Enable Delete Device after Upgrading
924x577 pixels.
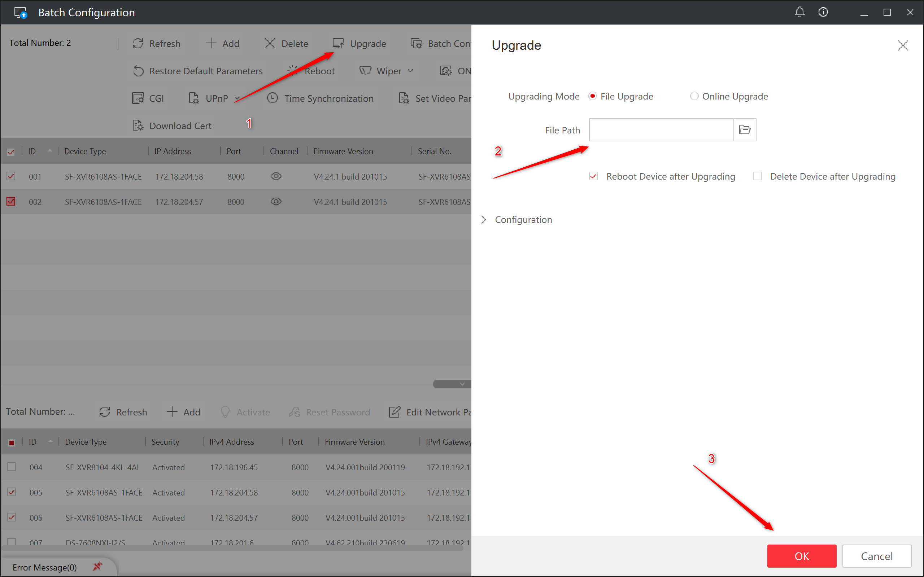click(757, 176)
